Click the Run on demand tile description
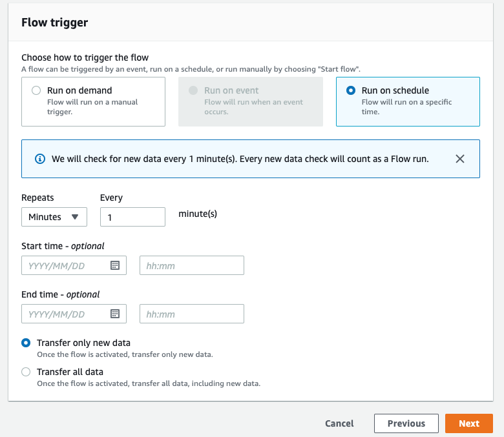This screenshot has height=437, width=504. click(92, 107)
